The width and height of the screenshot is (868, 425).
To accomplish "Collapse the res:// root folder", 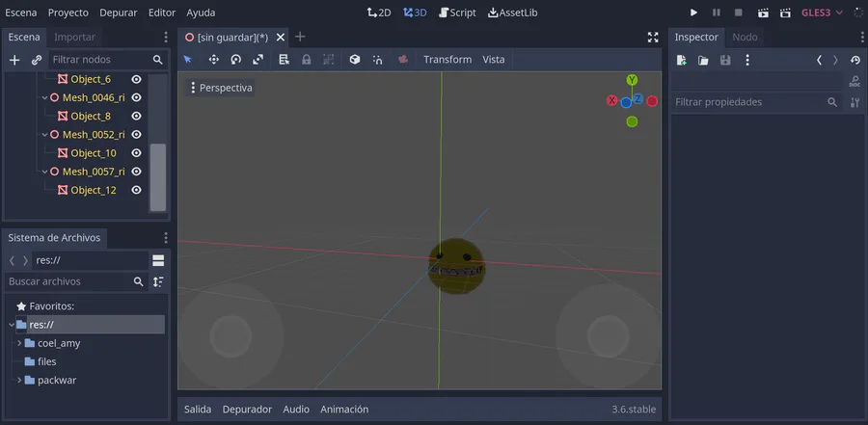I will click(x=12, y=325).
